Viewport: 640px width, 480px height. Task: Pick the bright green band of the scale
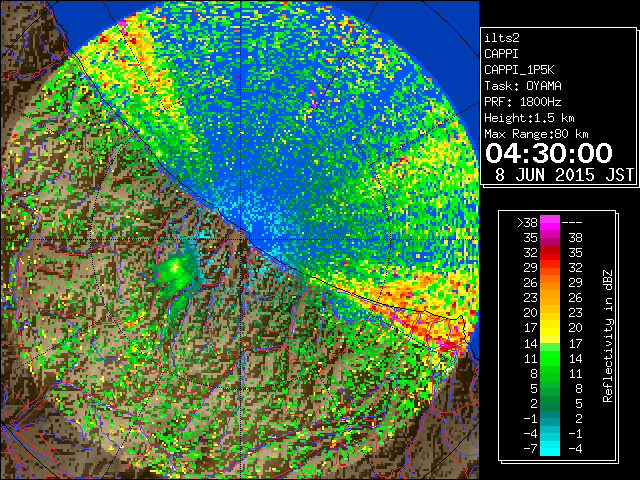[550, 358]
